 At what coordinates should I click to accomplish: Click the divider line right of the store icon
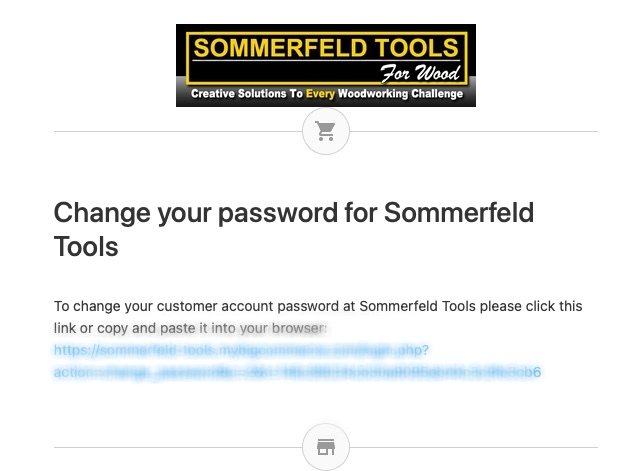click(x=473, y=447)
